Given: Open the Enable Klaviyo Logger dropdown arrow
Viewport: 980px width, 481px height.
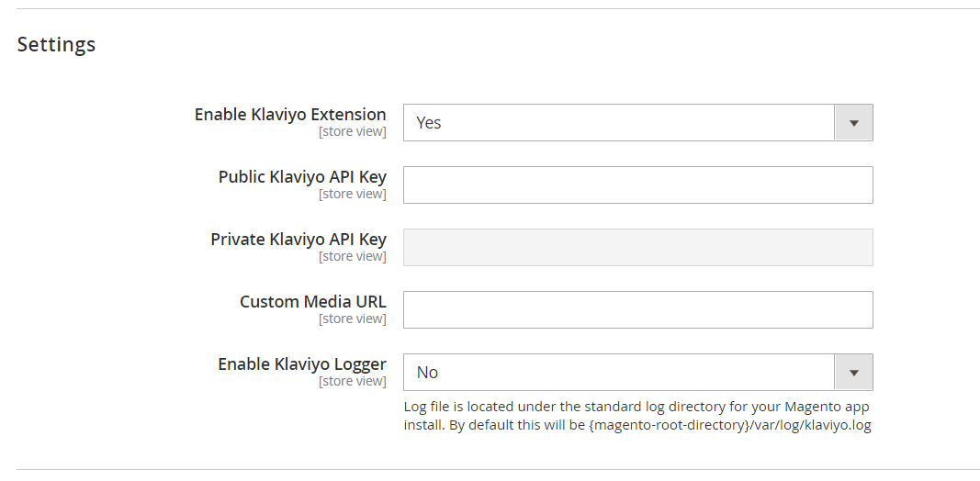Looking at the screenshot, I should click(854, 373).
